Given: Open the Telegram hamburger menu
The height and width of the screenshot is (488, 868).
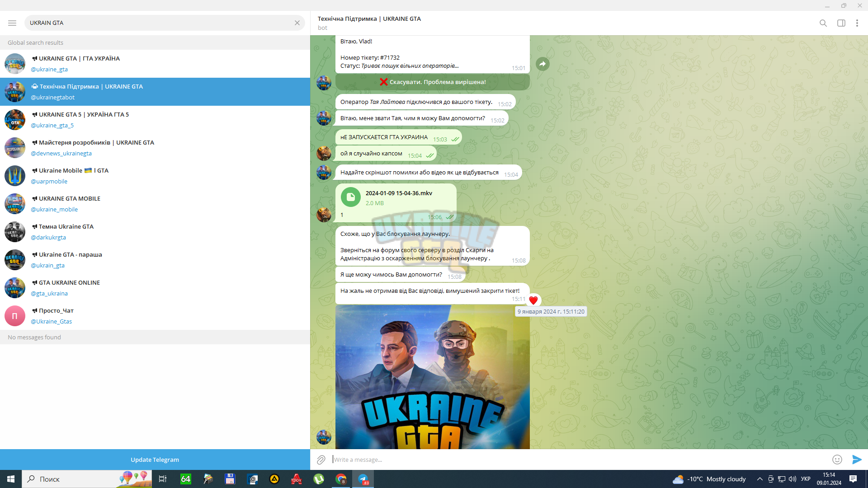Looking at the screenshot, I should coord(12,23).
